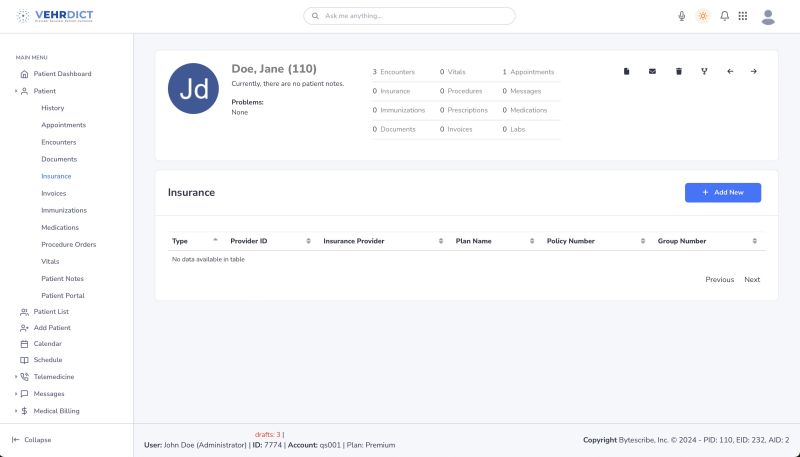Open the 0 Labs summary link
Screen dimensions: 800x457
point(513,129)
